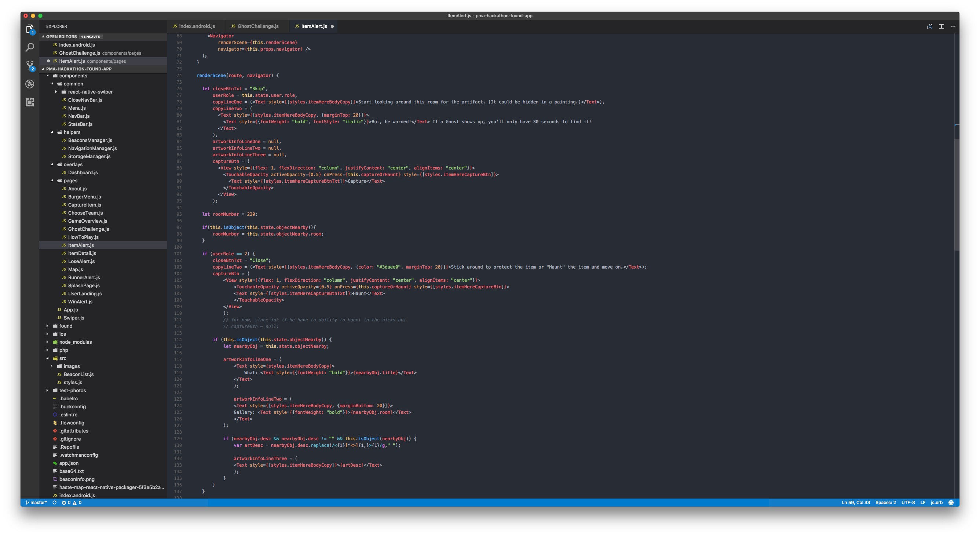
Task: Click the master branch indicator
Action: [x=37, y=503]
